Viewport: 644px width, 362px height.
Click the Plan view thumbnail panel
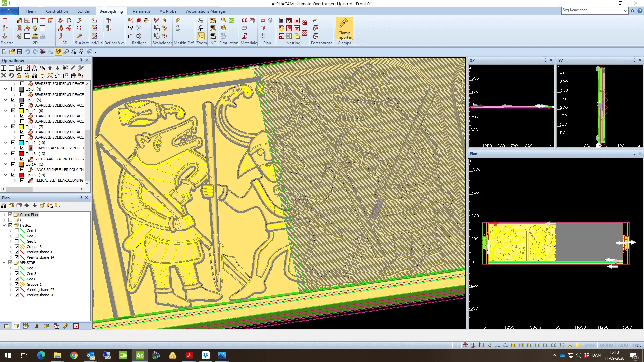point(555,243)
